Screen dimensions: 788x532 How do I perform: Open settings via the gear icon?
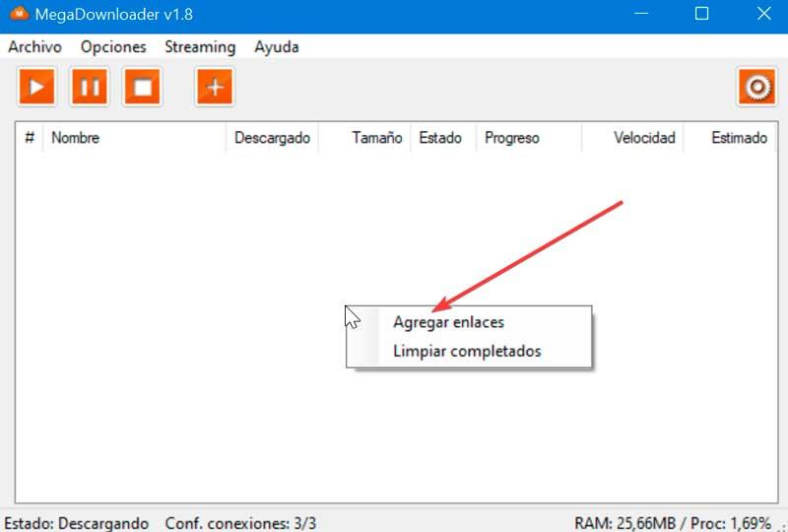pyautogui.click(x=757, y=87)
